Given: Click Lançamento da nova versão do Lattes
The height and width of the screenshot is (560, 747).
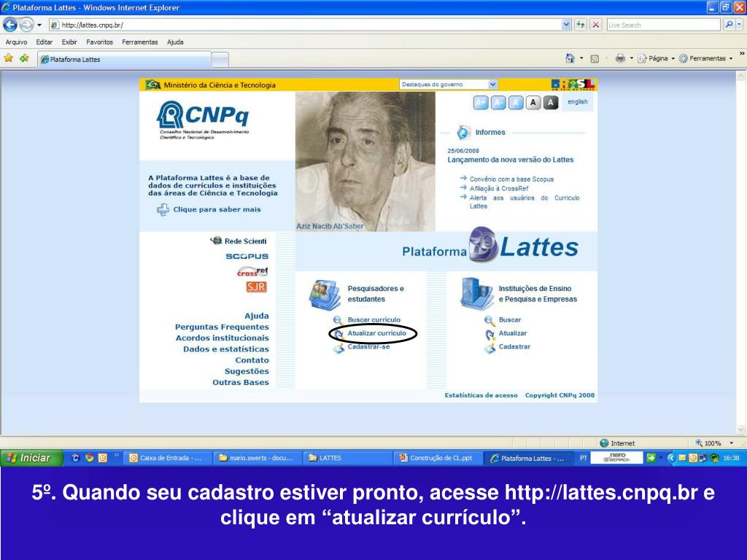Looking at the screenshot, I should click(x=510, y=160).
